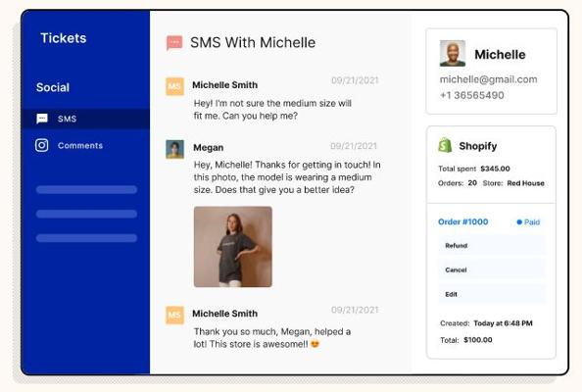Open the model photo thumbnail in Megan's message
The width and height of the screenshot is (582, 392).
point(233,247)
